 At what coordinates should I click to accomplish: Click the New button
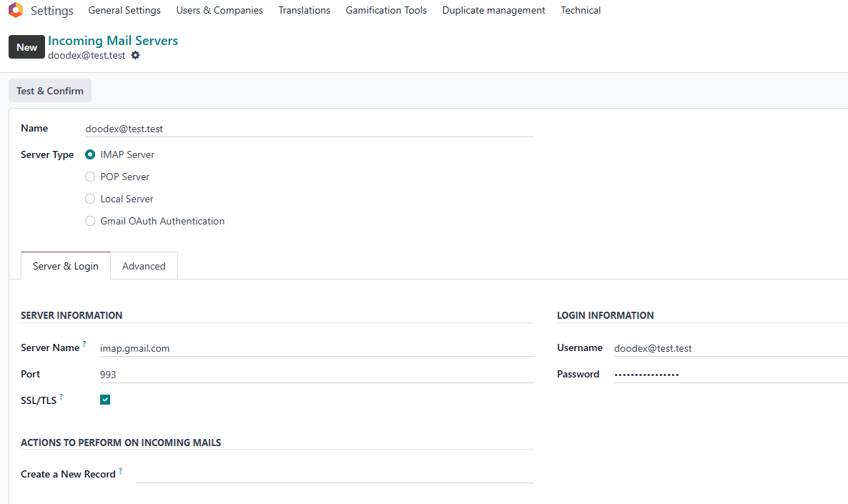(26, 47)
